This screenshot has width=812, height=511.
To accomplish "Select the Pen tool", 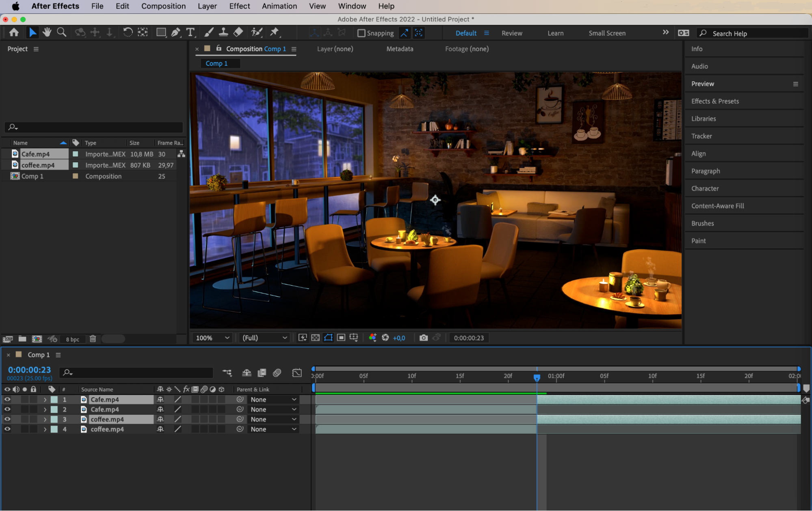I will click(175, 32).
